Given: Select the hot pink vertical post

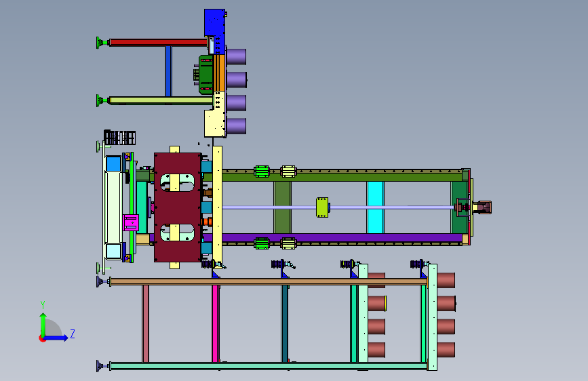Looking at the screenshot, I should click(x=216, y=323).
